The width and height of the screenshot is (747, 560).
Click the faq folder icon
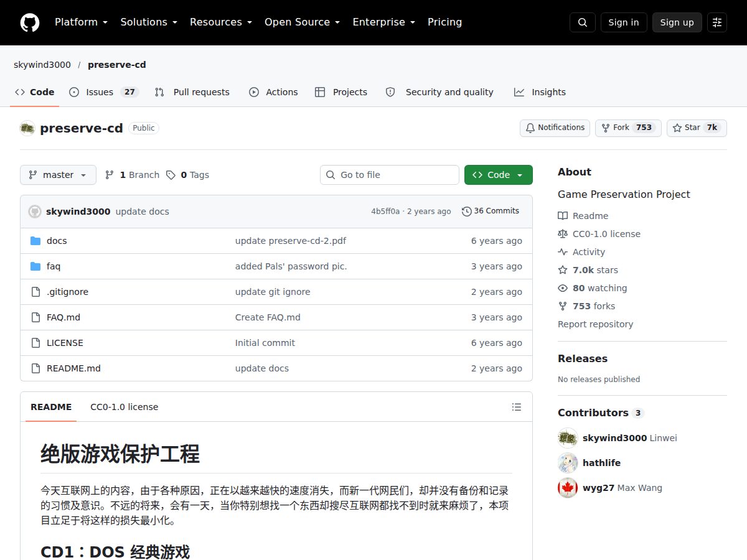coord(35,266)
